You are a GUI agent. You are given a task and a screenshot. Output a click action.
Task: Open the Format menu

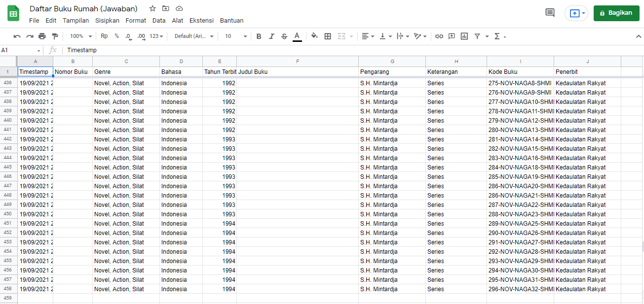136,21
